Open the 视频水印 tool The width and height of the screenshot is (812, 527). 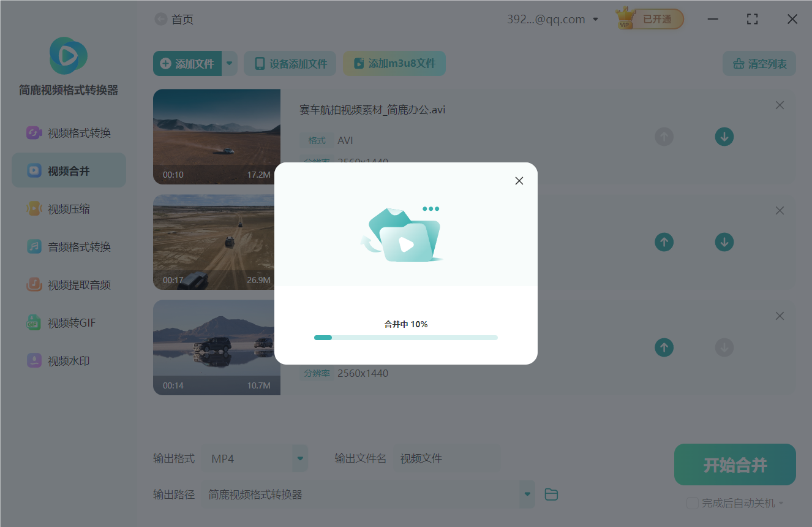[x=67, y=360]
